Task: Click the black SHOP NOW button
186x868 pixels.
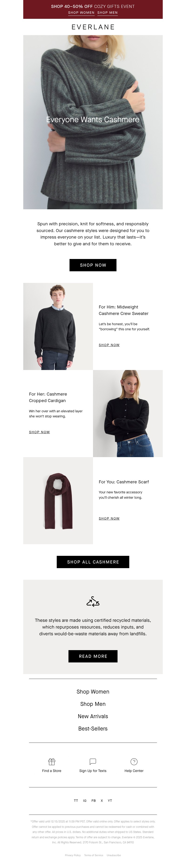Action: click(x=93, y=265)
